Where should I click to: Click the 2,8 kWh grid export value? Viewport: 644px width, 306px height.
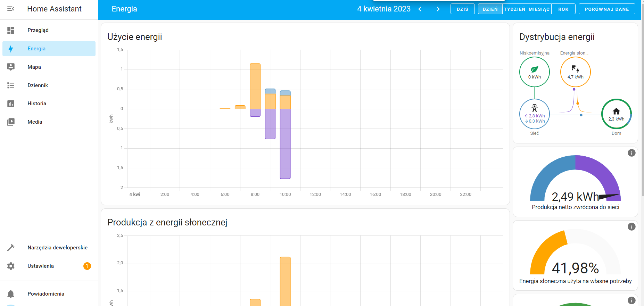coord(535,116)
